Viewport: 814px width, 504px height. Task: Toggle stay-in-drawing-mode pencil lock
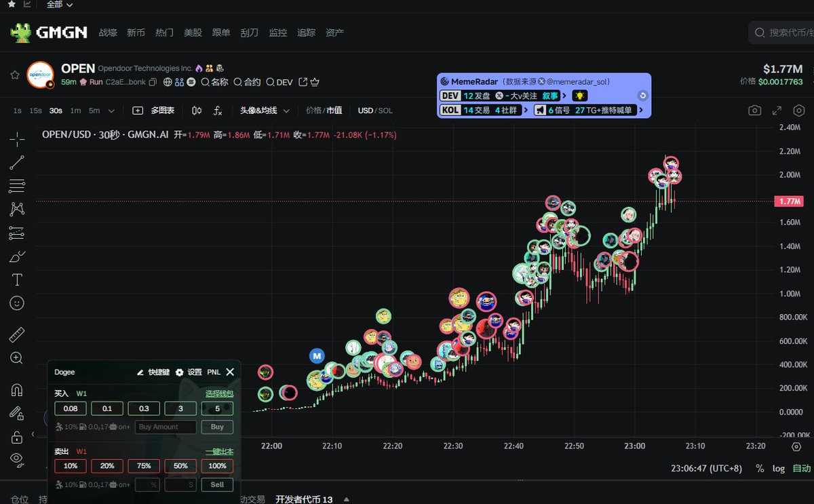click(x=17, y=413)
